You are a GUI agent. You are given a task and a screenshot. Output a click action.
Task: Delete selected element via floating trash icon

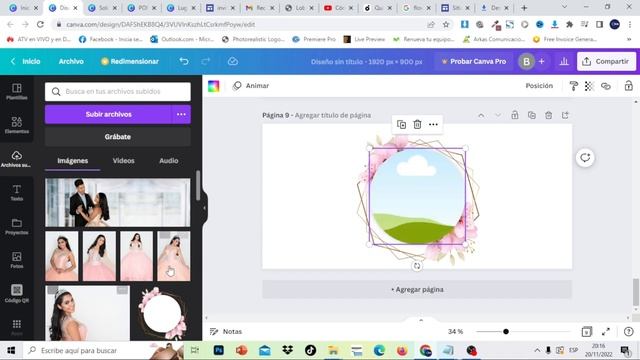pos(417,124)
